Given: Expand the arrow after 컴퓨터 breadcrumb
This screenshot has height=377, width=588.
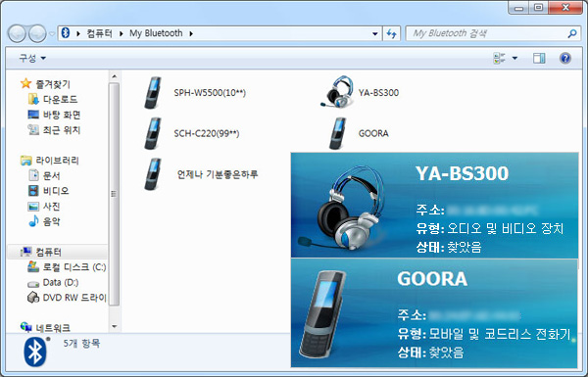Looking at the screenshot, I should (122, 33).
